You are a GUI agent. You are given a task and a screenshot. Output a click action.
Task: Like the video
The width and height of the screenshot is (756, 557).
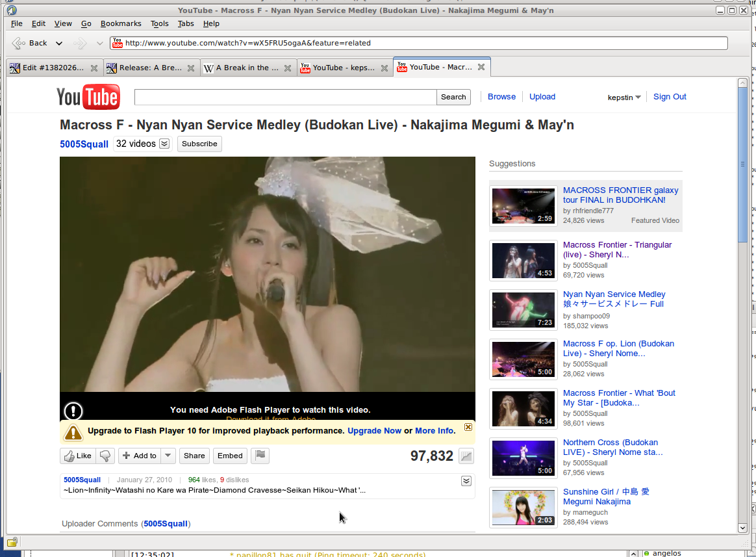[x=78, y=456]
